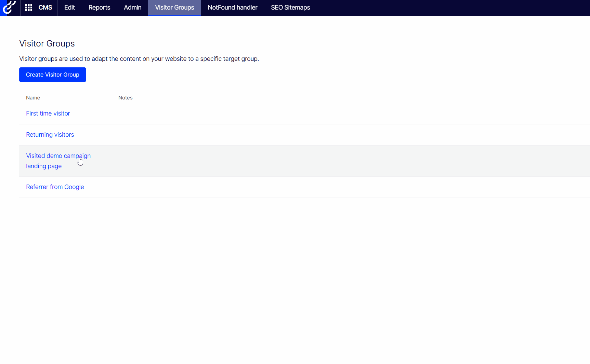The width and height of the screenshot is (590, 364).
Task: Click the Notes column header
Action: [125, 97]
